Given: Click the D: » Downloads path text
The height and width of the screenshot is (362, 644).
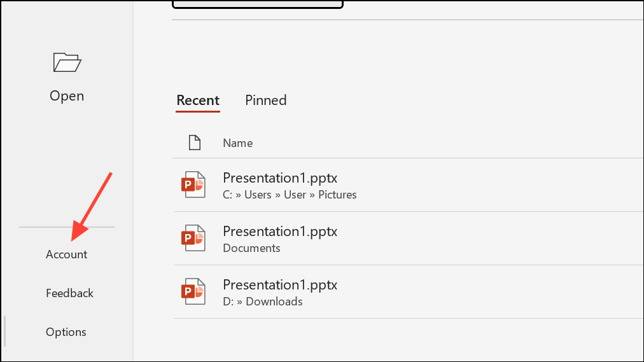Looking at the screenshot, I should click(x=263, y=302).
